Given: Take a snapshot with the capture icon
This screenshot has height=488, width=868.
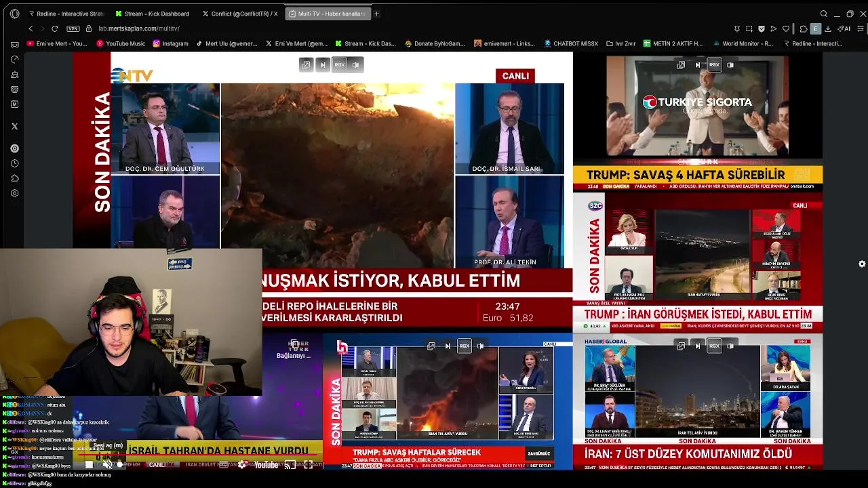Looking at the screenshot, I should pyautogui.click(x=749, y=28).
